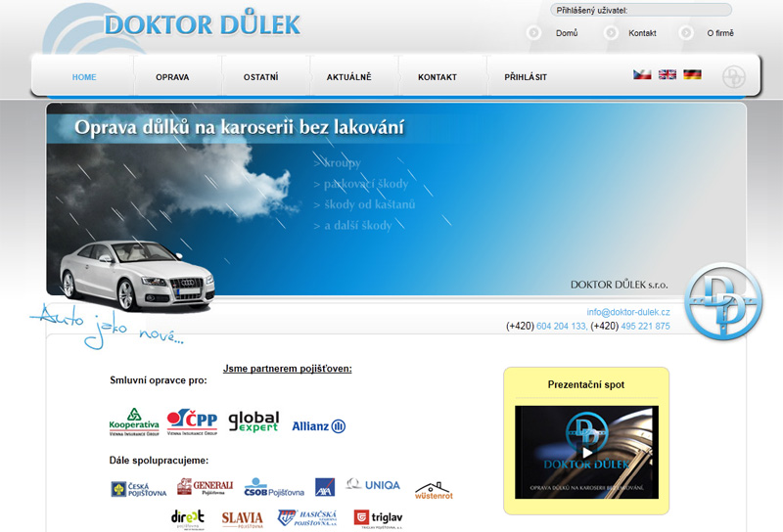Follow the top O firmě link
The image size is (783, 532).
click(719, 33)
